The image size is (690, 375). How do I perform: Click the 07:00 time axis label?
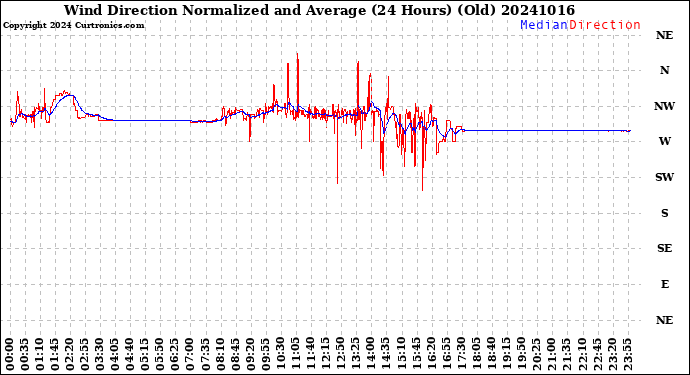pyautogui.click(x=191, y=355)
